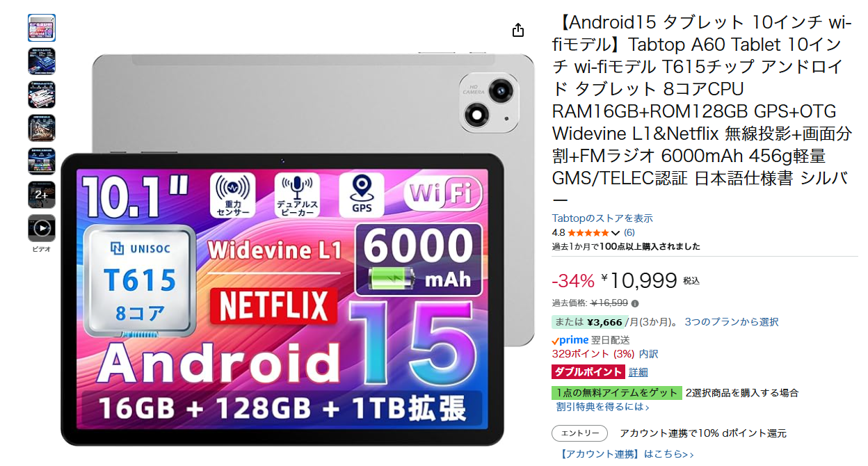Select the second product thumbnail
Image resolution: width=868 pixels, height=466 pixels.
pyautogui.click(x=42, y=61)
